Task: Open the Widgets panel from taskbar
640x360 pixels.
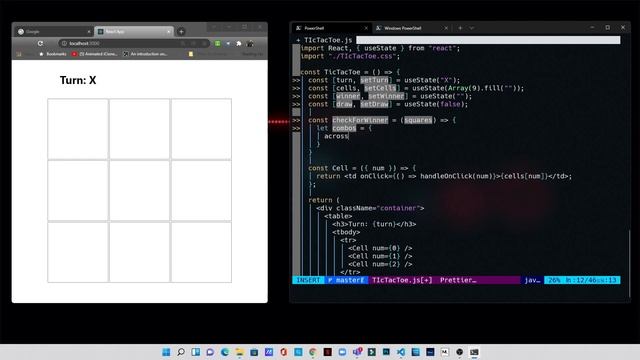Action: tap(196, 352)
